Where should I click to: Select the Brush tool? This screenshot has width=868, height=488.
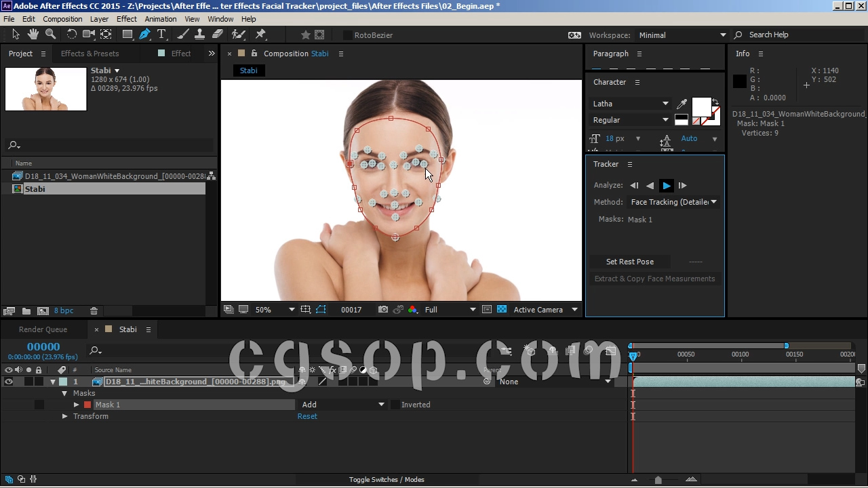(x=183, y=35)
